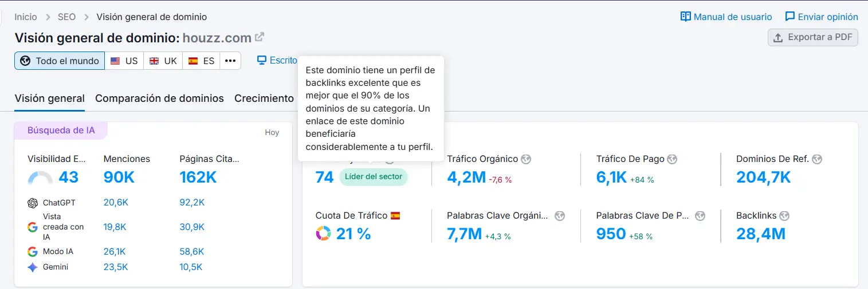
Task: Click the desktop monitor icon beside Escritorio
Action: (262, 60)
